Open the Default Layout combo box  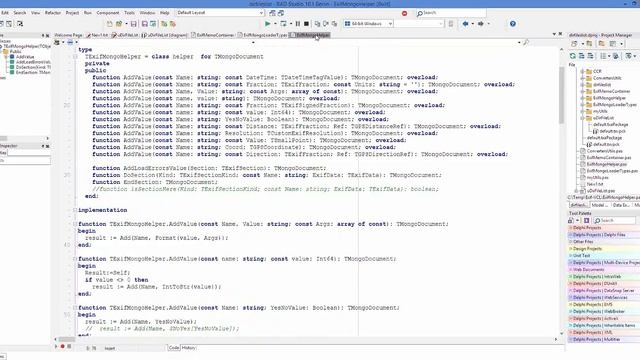[x=220, y=13]
